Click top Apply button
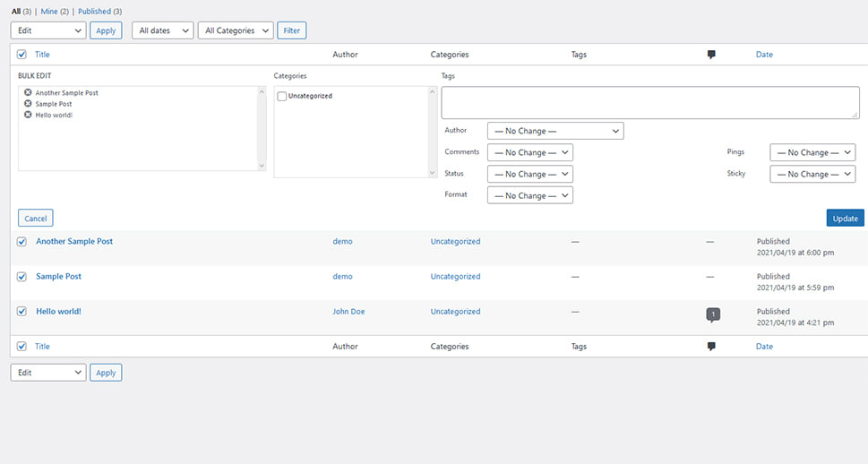Screen dimensions: 868x464 click(106, 30)
